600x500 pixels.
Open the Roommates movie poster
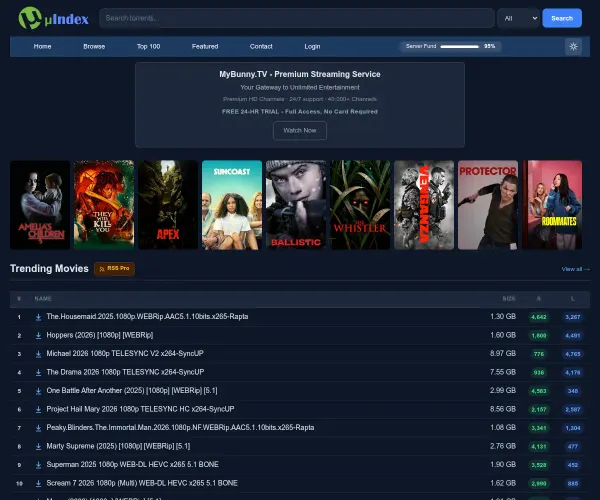pos(552,205)
